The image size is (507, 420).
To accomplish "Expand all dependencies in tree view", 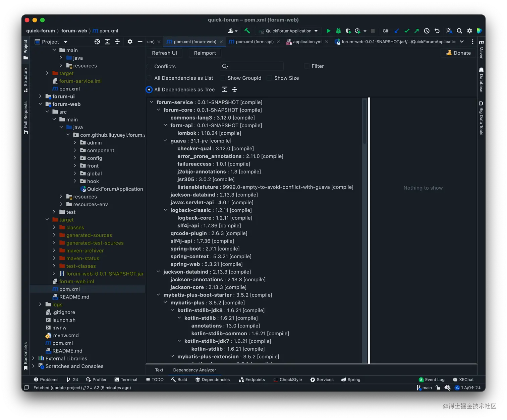I will coord(225,89).
